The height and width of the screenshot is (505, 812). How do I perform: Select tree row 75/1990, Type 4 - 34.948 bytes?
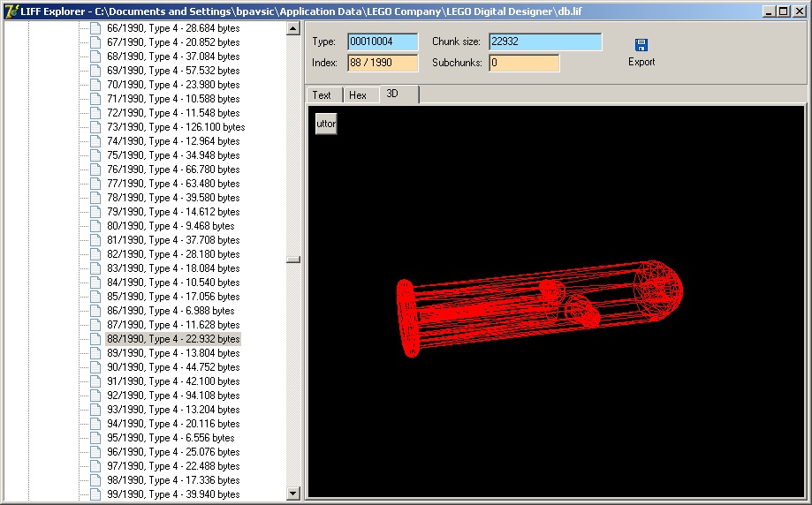173,155
